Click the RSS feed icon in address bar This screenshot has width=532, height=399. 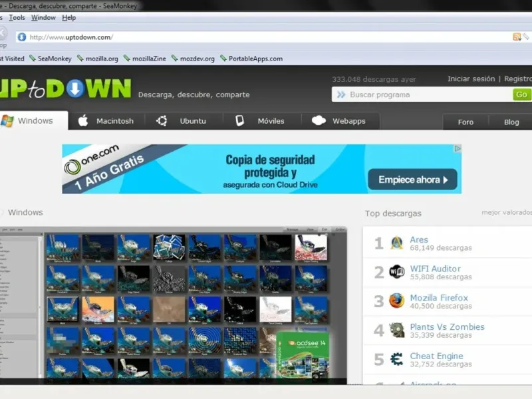coord(517,37)
